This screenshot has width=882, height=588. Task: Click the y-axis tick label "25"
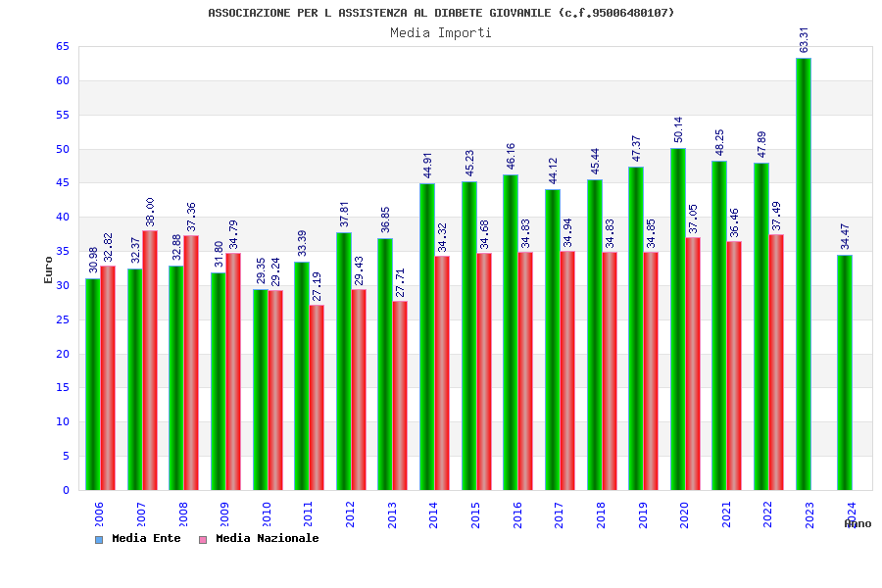coord(63,319)
